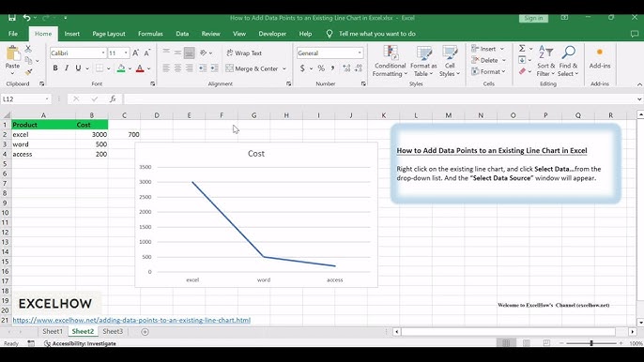The height and width of the screenshot is (362, 644).
Task: Open the Conditional Formatting icon
Action: coord(390,61)
